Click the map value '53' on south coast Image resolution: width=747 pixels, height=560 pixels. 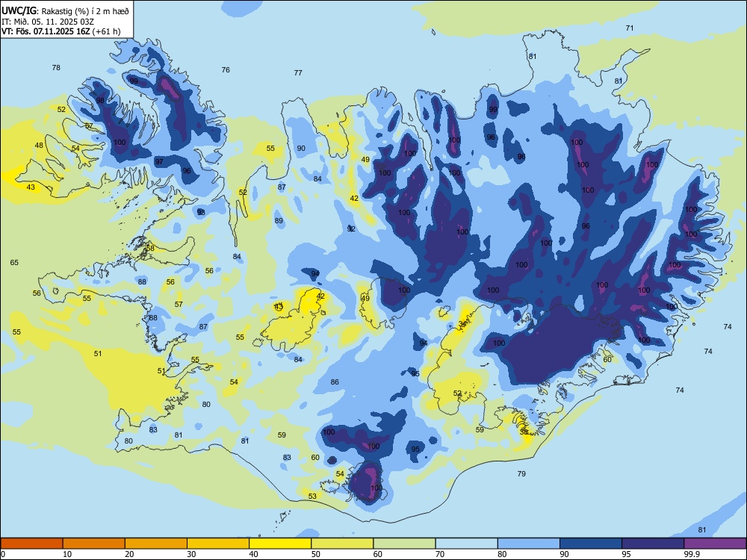tap(312, 497)
